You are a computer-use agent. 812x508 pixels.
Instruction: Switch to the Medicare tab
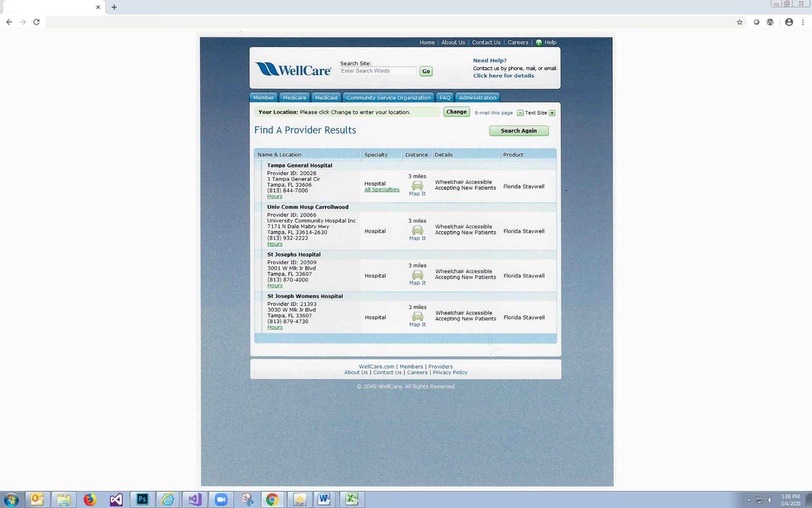294,98
